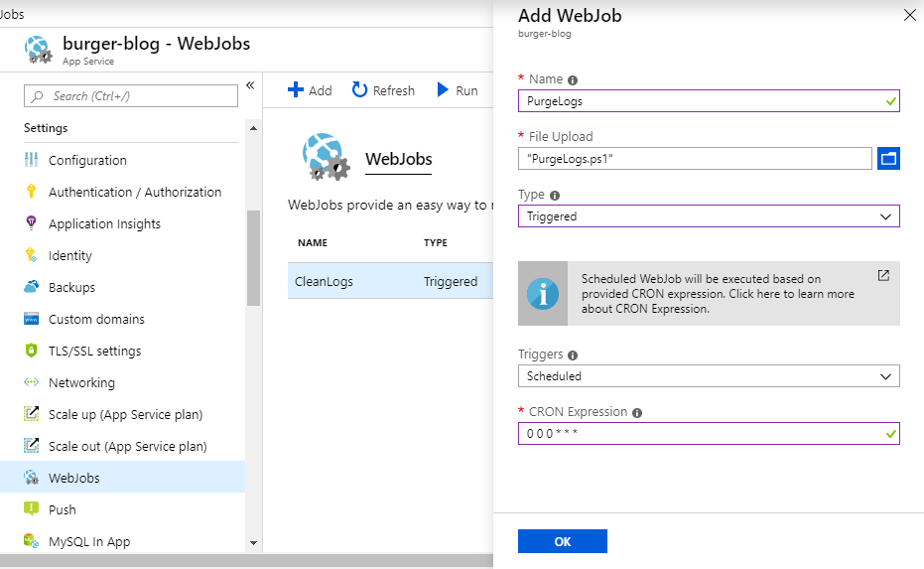Click the Scale up icon

[x=31, y=413]
